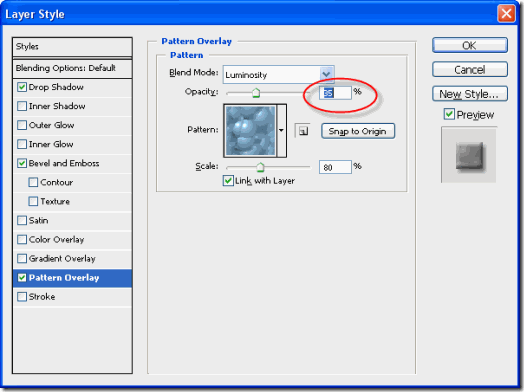Click the Opacity percentage input field
524x392 pixels.
pyautogui.click(x=335, y=93)
